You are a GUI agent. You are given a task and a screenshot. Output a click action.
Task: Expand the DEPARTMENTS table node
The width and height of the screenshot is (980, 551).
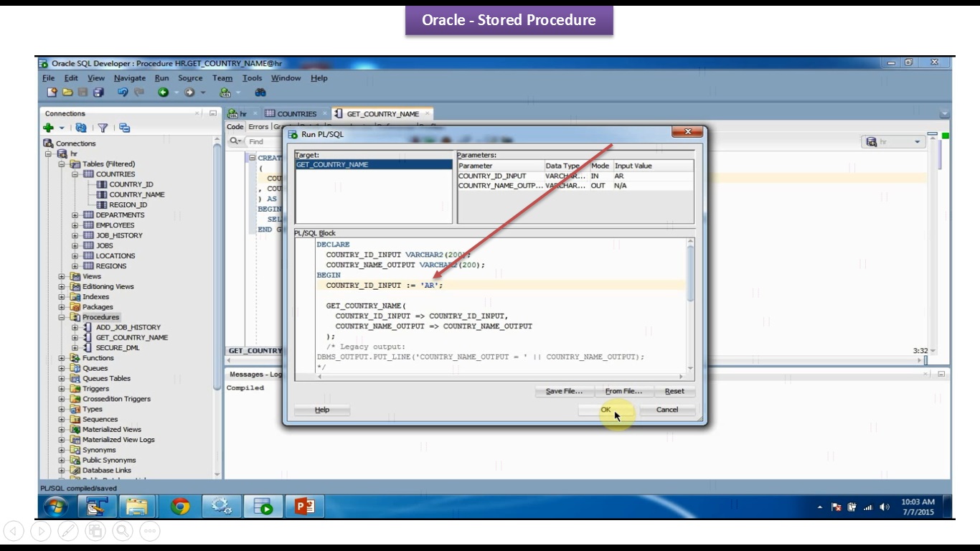pyautogui.click(x=75, y=215)
